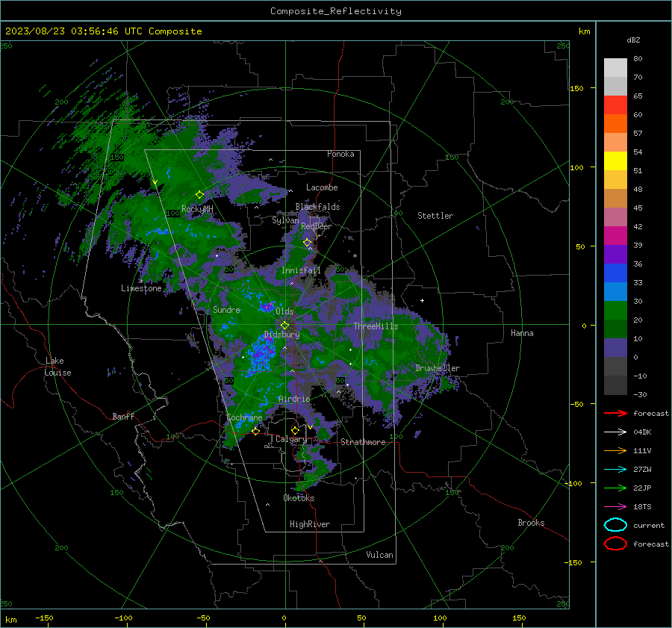672x628 pixels.
Task: Select the magenta 42 dBZ color band
Action: point(615,235)
